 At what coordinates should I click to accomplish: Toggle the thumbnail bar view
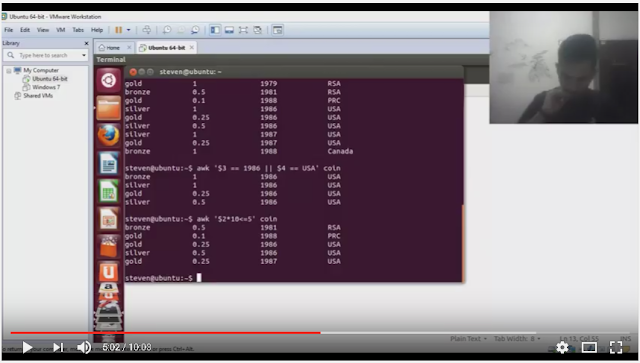click(x=229, y=30)
